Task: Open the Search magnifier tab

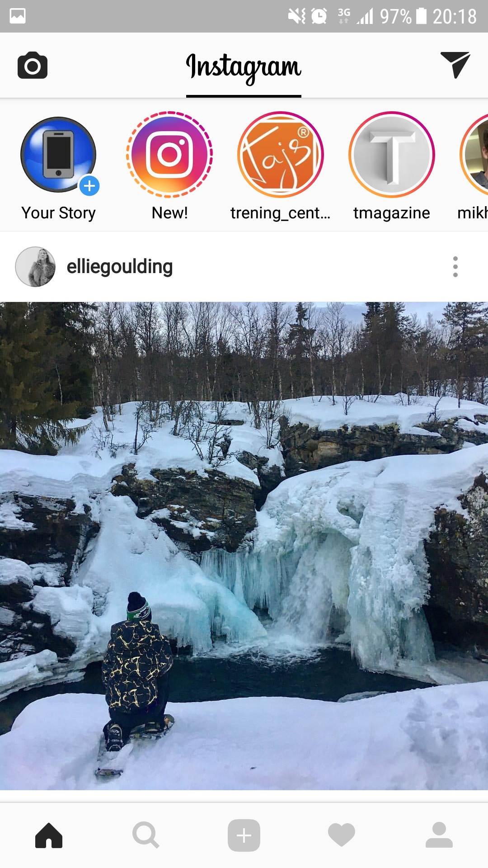Action: [146, 835]
